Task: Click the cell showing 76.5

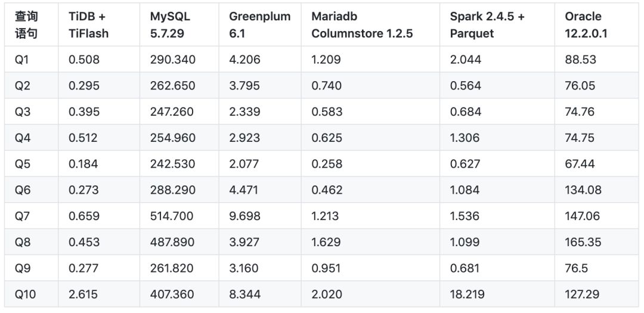Action: [x=577, y=268]
